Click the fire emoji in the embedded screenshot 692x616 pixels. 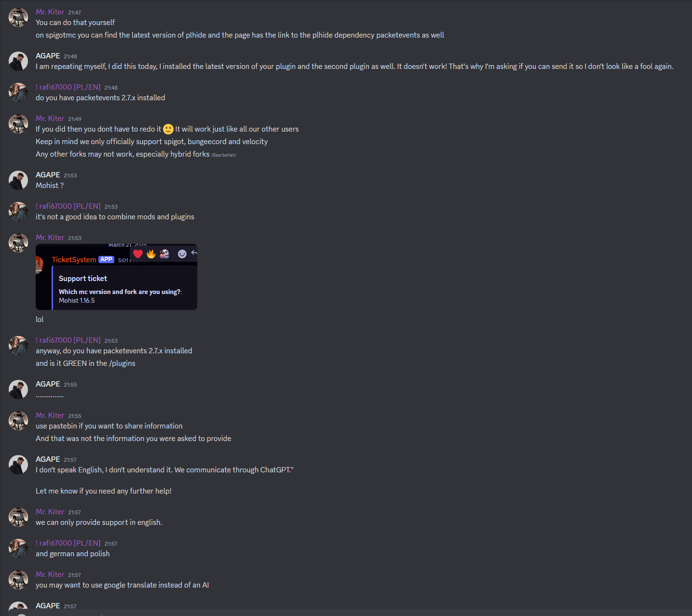point(151,254)
